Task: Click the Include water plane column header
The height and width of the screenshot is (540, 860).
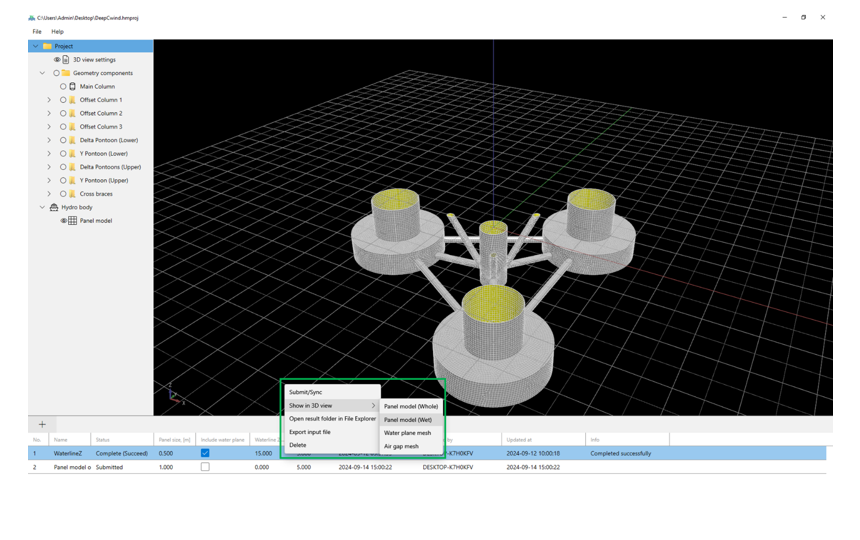Action: point(223,440)
